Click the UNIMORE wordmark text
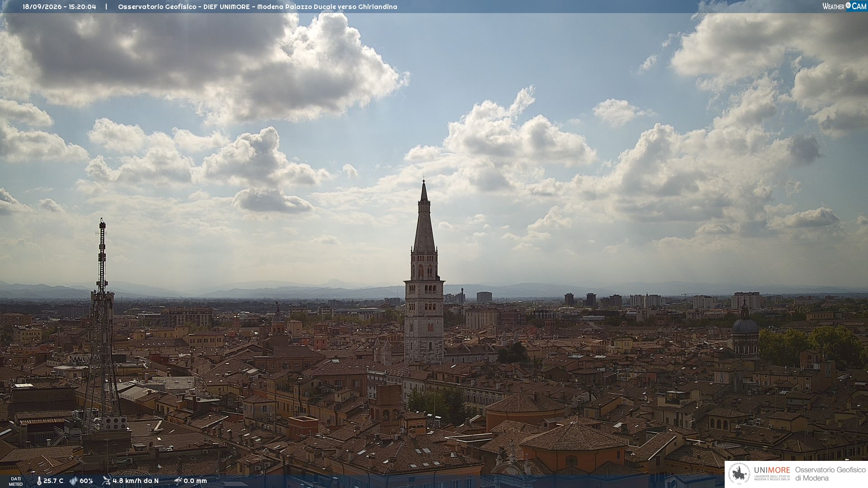The height and width of the screenshot is (488, 868). click(x=772, y=470)
